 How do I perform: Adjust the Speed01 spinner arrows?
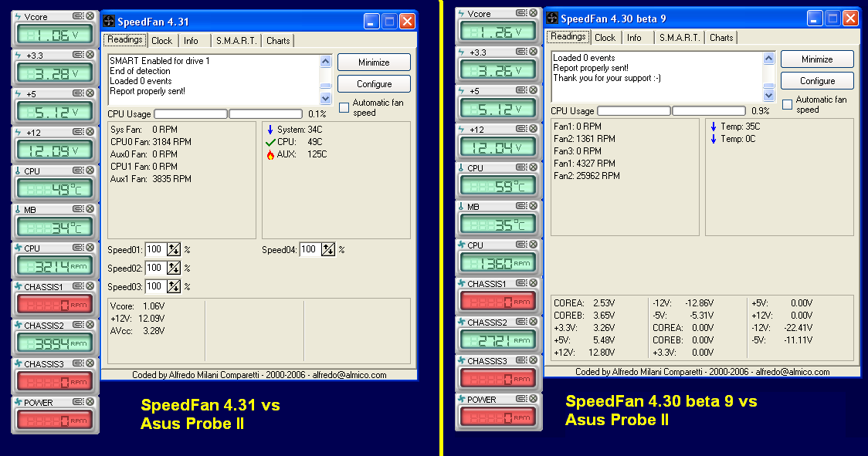click(x=174, y=249)
